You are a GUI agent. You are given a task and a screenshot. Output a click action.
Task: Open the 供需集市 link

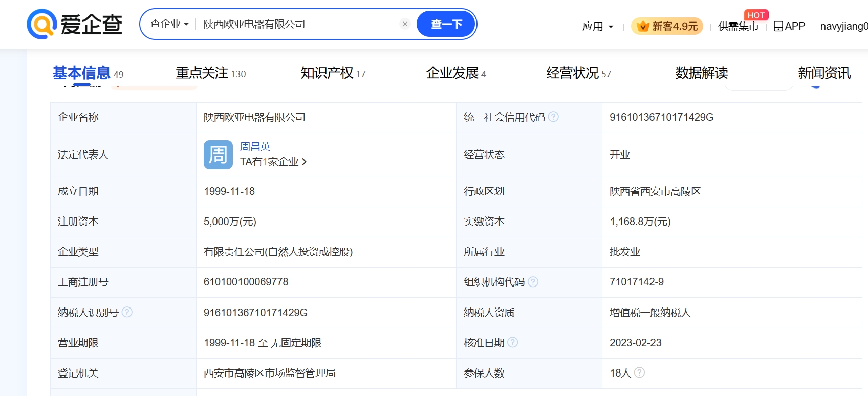738,26
